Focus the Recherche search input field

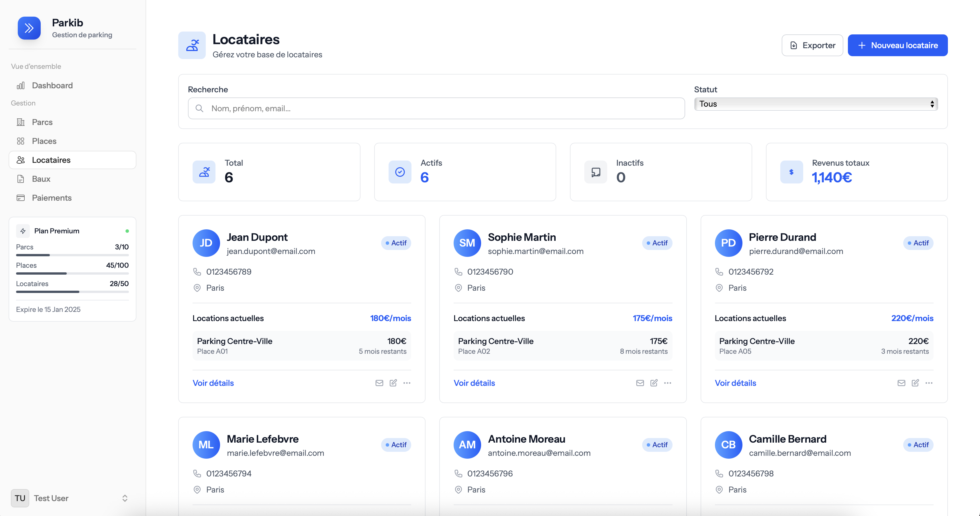pos(441,108)
